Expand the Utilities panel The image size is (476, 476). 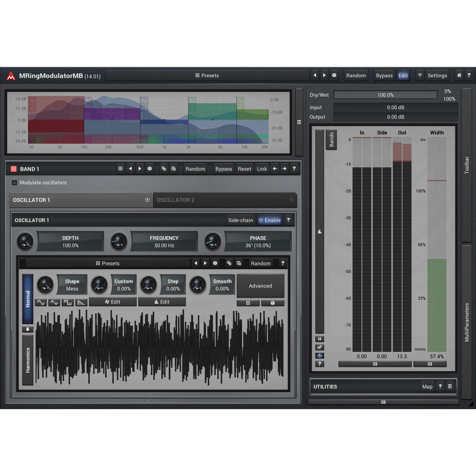point(450,386)
